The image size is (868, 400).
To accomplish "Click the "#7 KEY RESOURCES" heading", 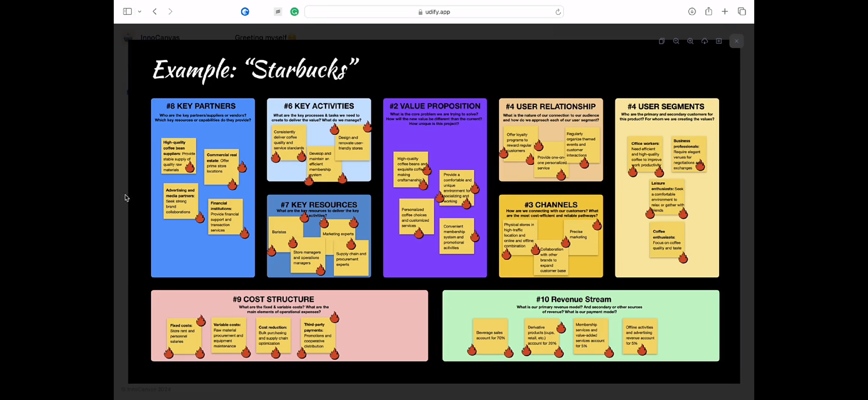I will 319,205.
